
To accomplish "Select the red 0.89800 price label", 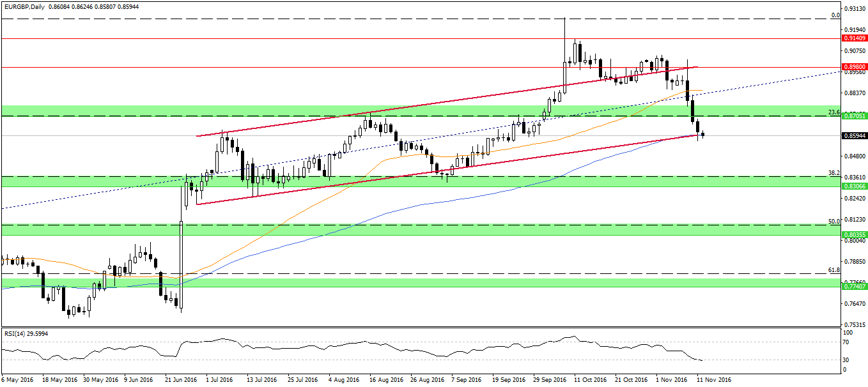I will (853, 66).
